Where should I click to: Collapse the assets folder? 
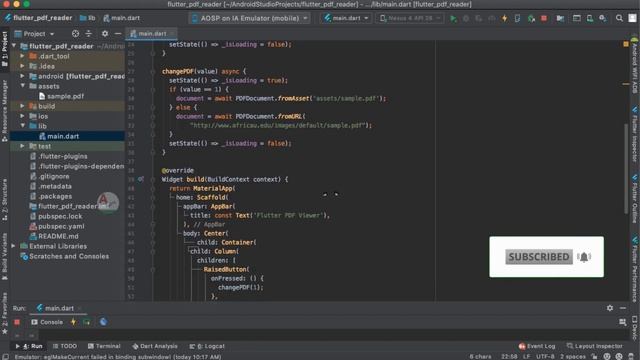(22, 86)
